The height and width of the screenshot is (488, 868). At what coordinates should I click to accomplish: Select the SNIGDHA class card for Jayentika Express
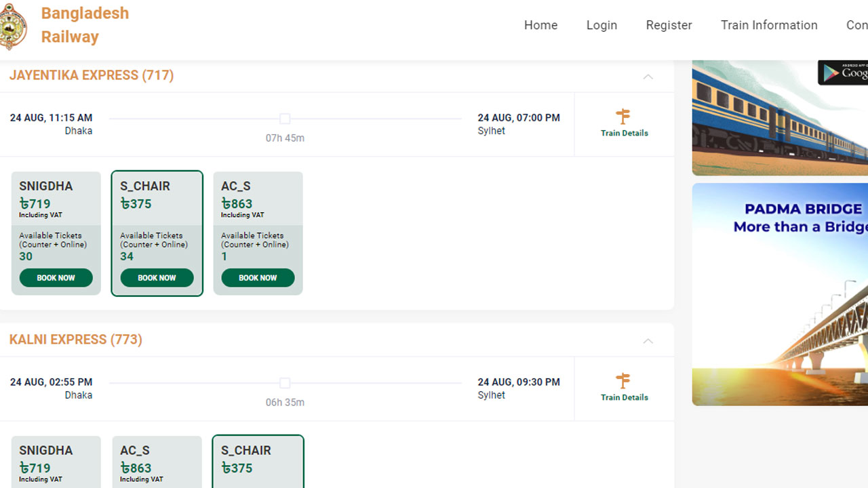pos(56,233)
